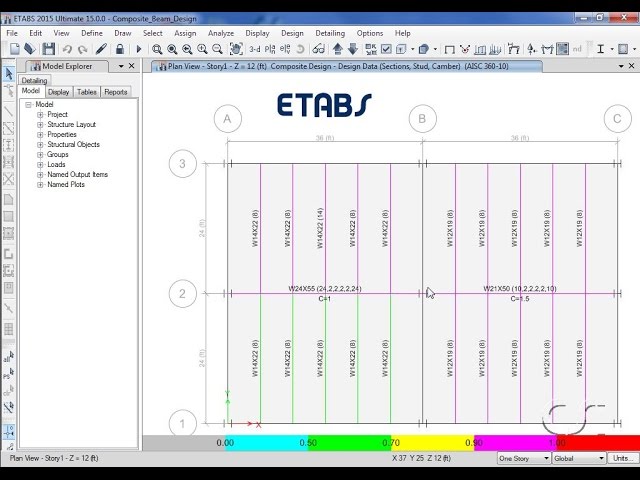Click the Rubber Band Zoom icon
This screenshot has width=640, height=480.
tap(157, 49)
